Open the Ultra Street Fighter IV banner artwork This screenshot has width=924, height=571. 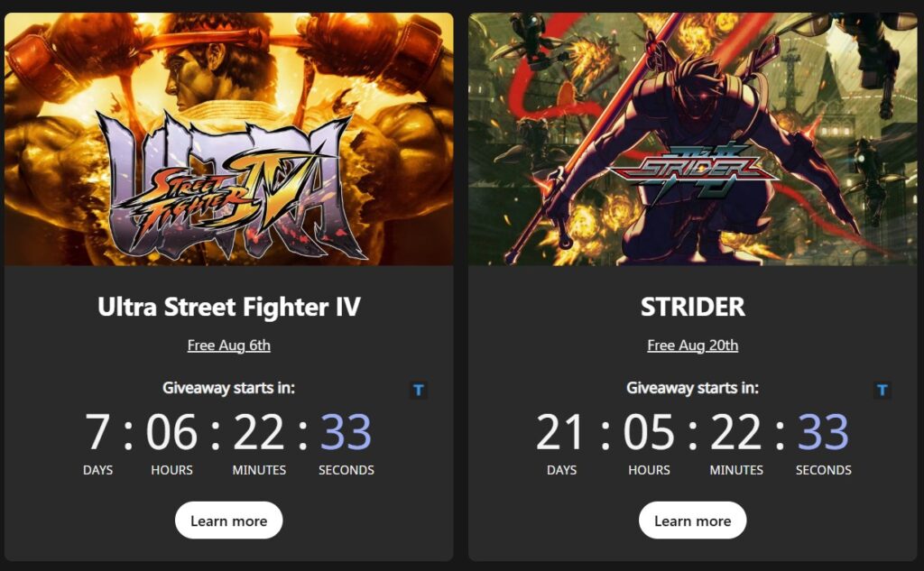tap(228, 139)
